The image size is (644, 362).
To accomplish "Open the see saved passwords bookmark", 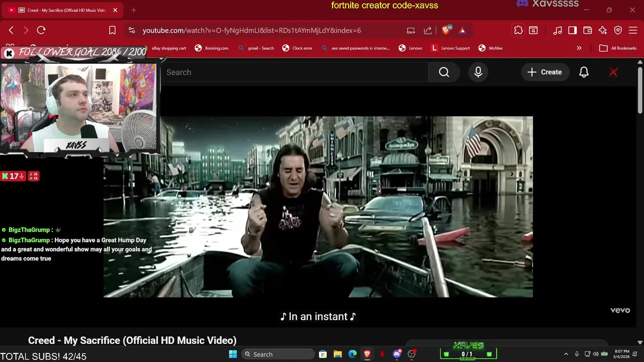I will click(355, 48).
